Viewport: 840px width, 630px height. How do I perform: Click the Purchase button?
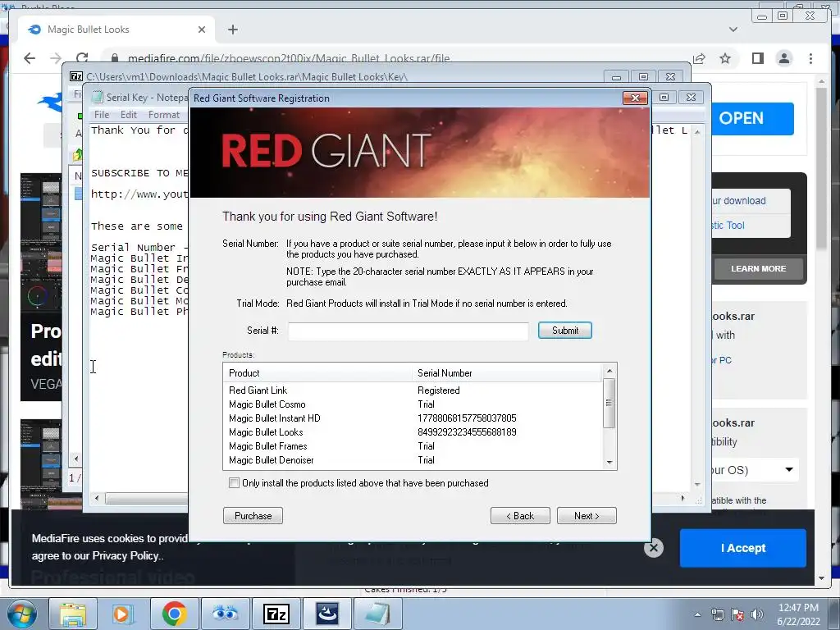click(x=253, y=515)
